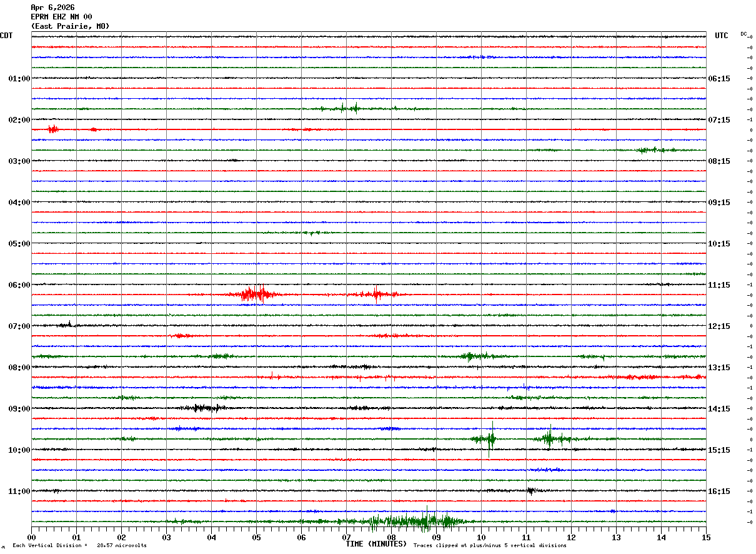This screenshot has height=554, width=756.
Task: Click the 15 minute axis end label
Action: (706, 538)
